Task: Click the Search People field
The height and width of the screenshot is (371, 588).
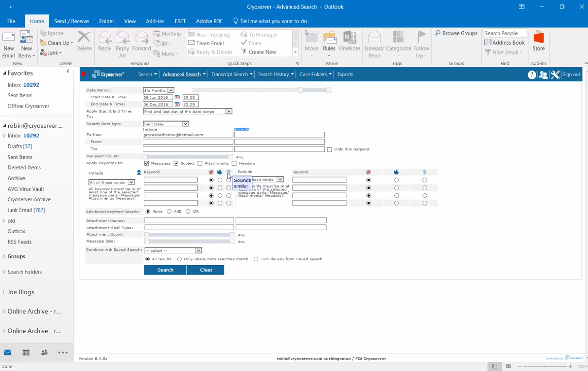Action: click(505, 33)
